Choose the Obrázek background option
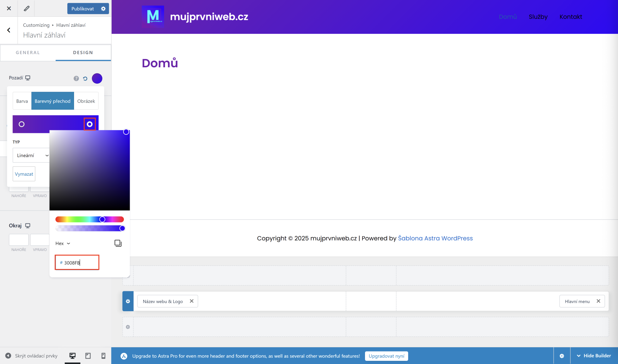 86,101
